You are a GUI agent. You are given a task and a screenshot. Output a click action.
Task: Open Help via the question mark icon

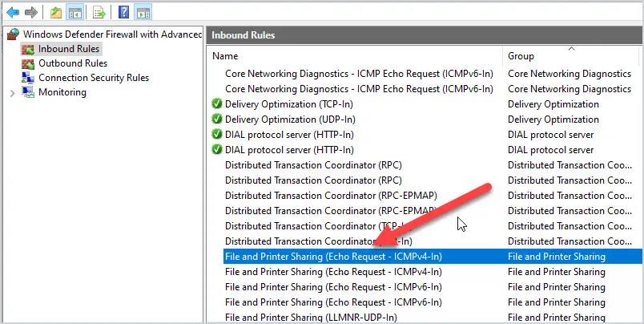[123, 13]
